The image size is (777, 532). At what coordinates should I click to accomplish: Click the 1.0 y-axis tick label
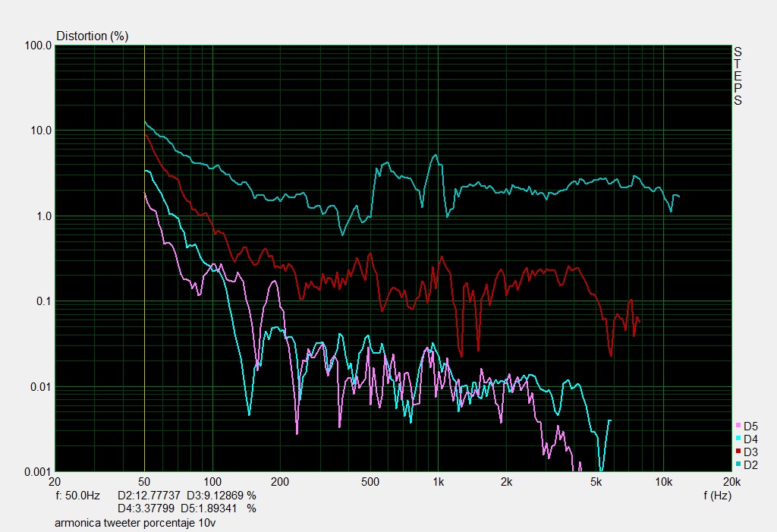click(x=43, y=216)
